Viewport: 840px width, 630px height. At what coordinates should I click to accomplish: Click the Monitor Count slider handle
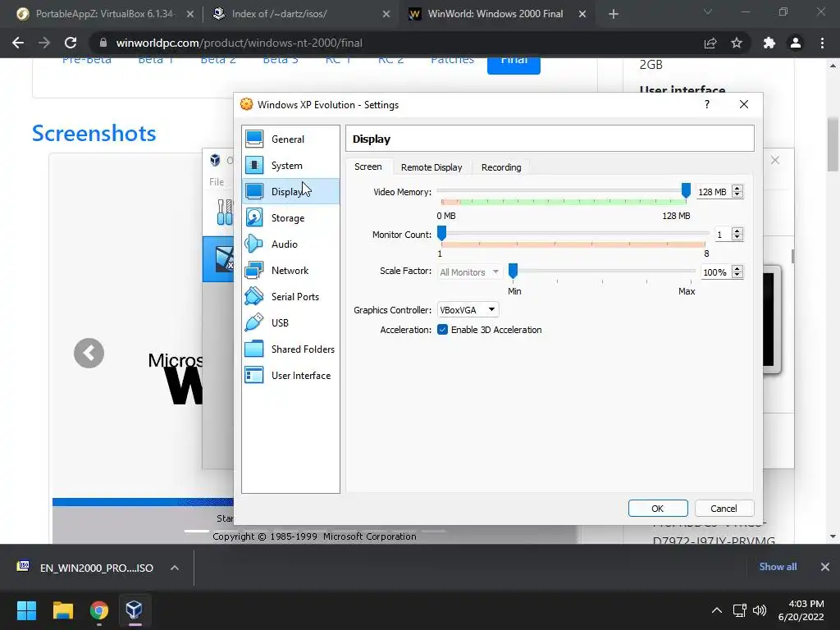441,233
